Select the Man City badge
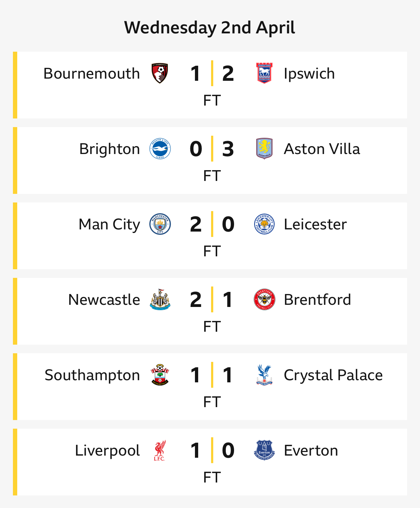 tap(160, 224)
